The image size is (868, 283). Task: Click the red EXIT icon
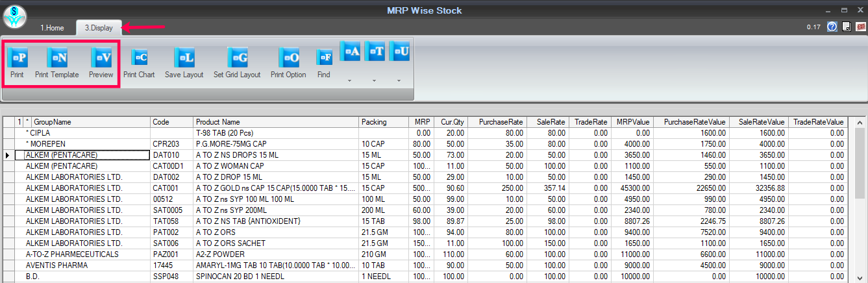coord(860,27)
